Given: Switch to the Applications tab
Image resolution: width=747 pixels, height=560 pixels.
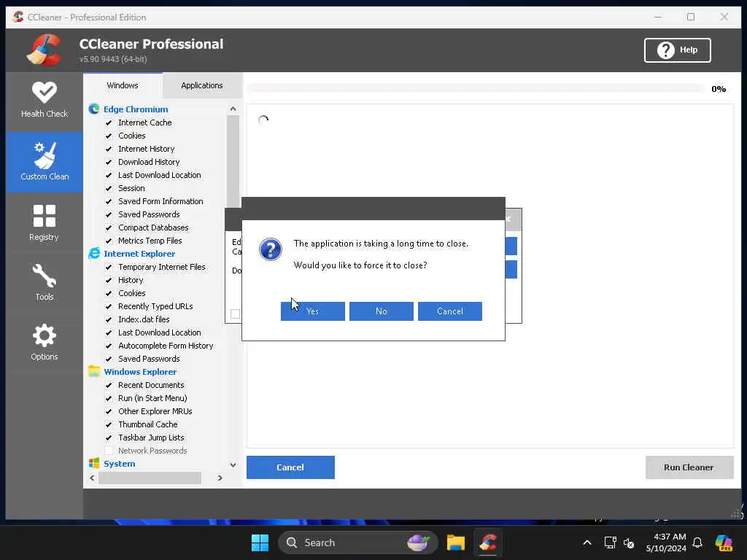Looking at the screenshot, I should tap(202, 85).
